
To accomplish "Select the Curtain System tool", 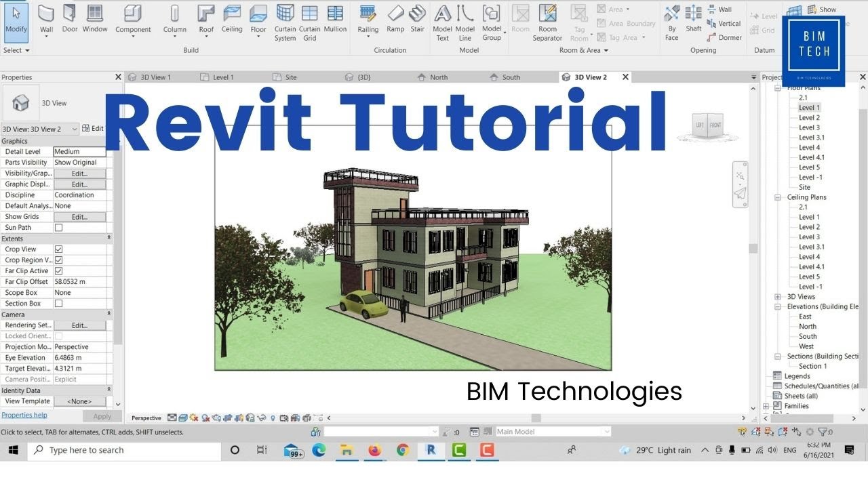I will [285, 22].
